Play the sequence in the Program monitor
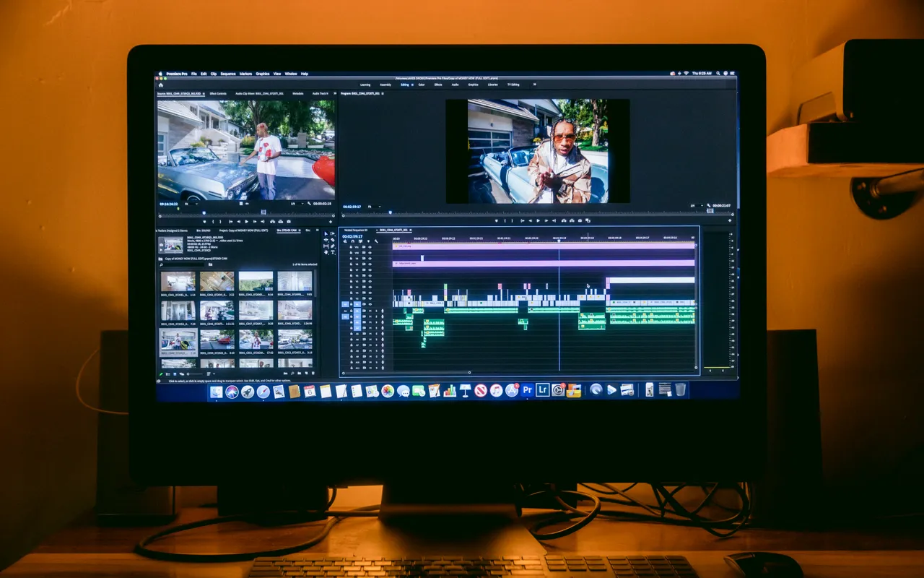The width and height of the screenshot is (924, 578). pyautogui.click(x=538, y=220)
